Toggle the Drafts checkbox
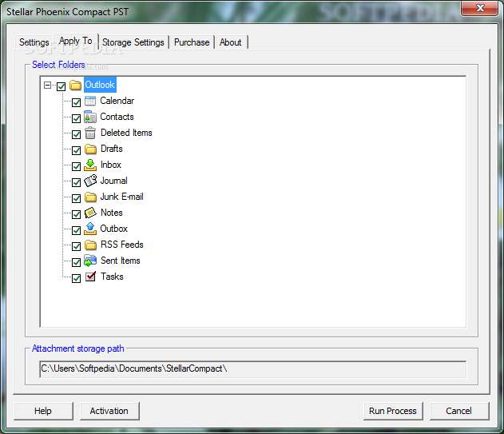This screenshot has height=434, width=504. coord(76,150)
